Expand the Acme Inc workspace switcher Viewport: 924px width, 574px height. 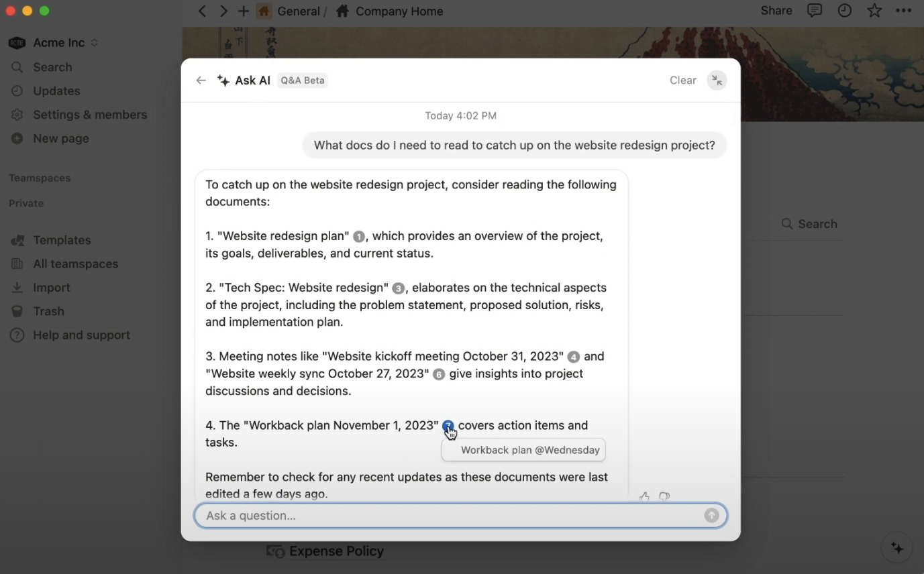coord(54,43)
